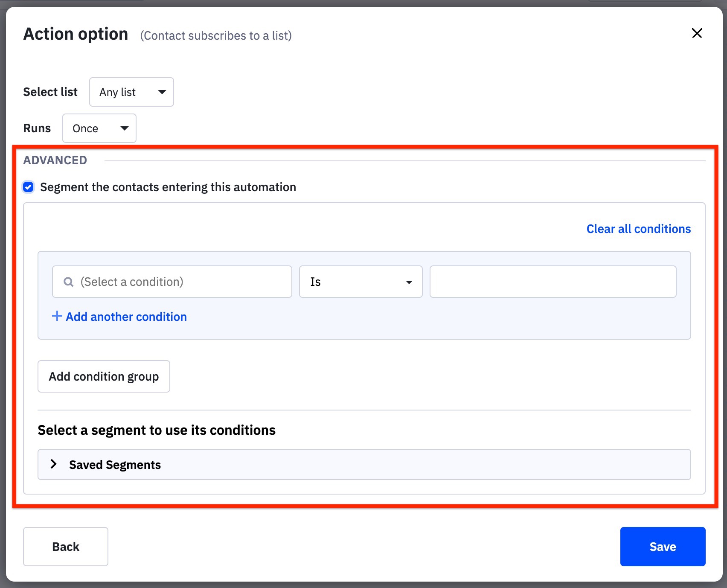Close the Action option dialog
The height and width of the screenshot is (588, 727).
click(697, 33)
